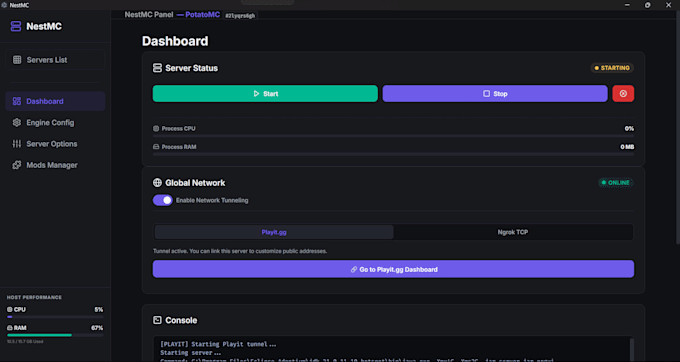Click the Servers List grid icon
This screenshot has width=680, height=362.
pyautogui.click(x=17, y=60)
